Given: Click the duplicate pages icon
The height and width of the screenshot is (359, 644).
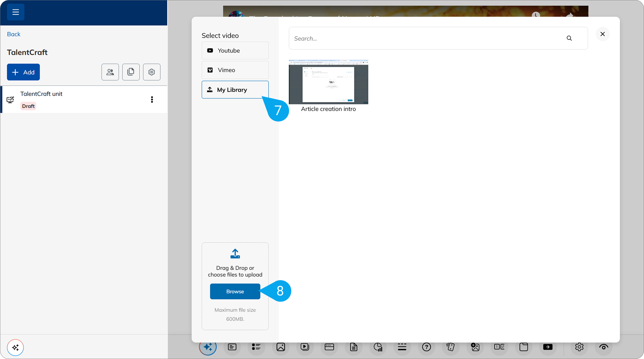Looking at the screenshot, I should (131, 72).
